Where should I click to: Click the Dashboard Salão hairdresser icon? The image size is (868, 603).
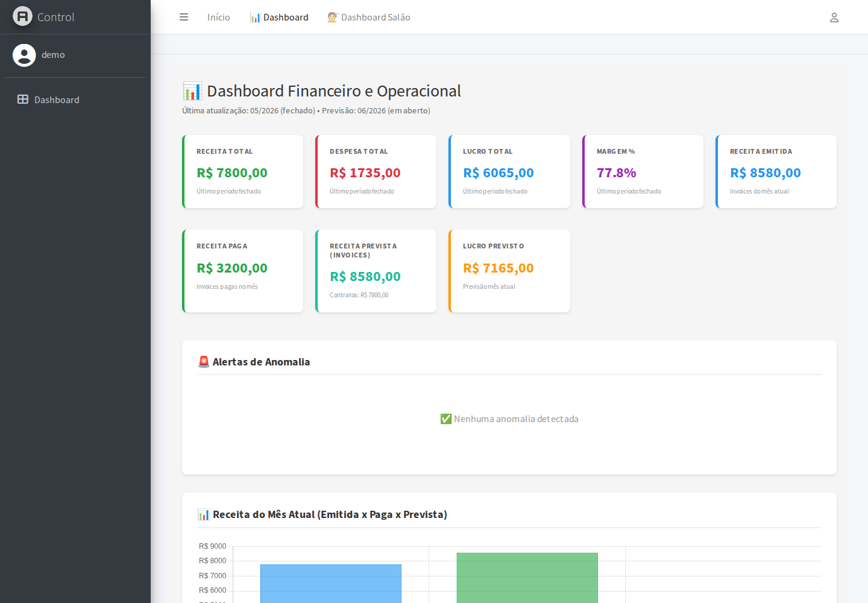[x=333, y=17]
